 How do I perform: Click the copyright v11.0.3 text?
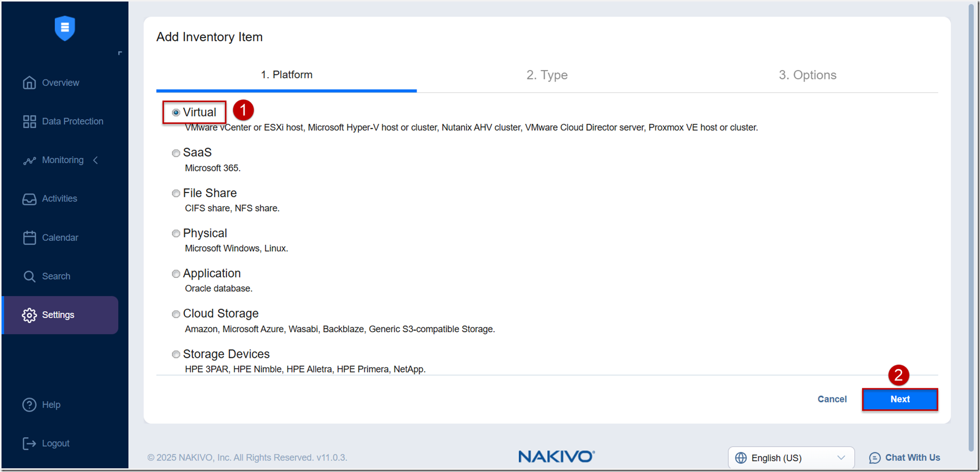[x=247, y=458]
